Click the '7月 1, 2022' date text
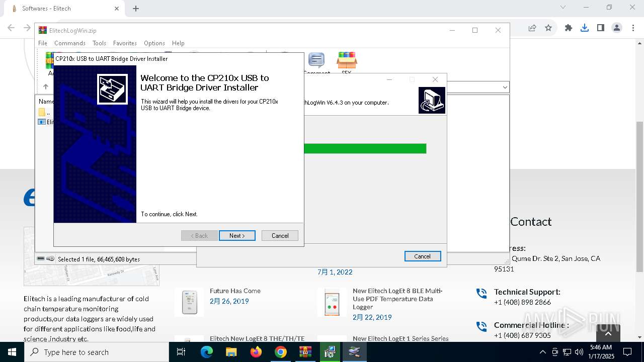Screen dimensions: 644x362 335,272
